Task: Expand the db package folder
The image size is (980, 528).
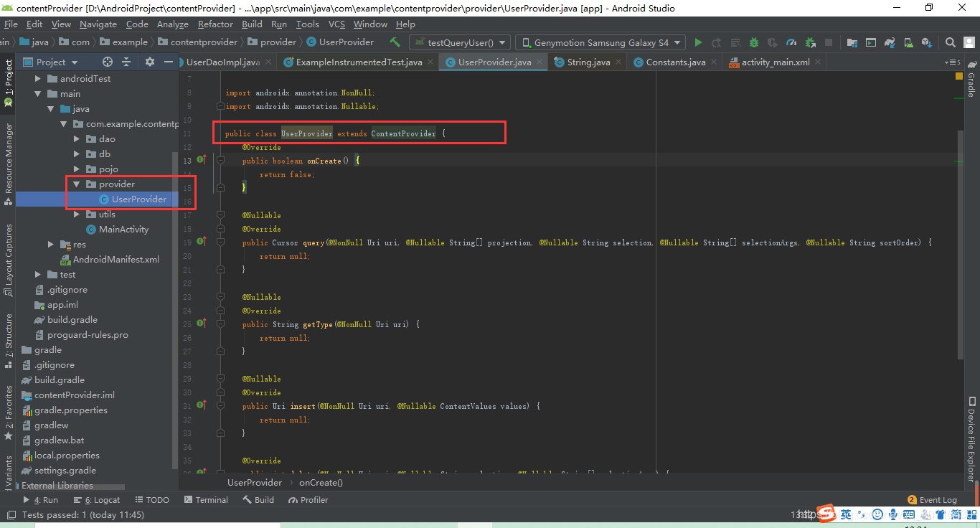Action: (x=76, y=154)
